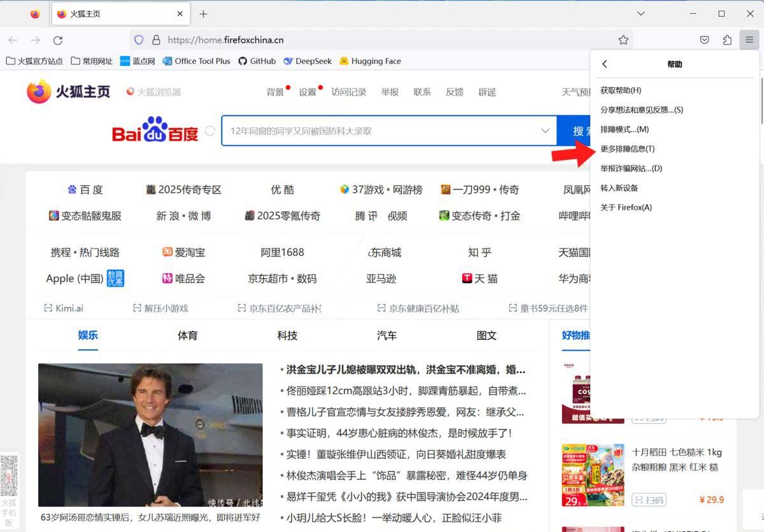
Task: Click the 反馈 link
Action: click(x=455, y=92)
